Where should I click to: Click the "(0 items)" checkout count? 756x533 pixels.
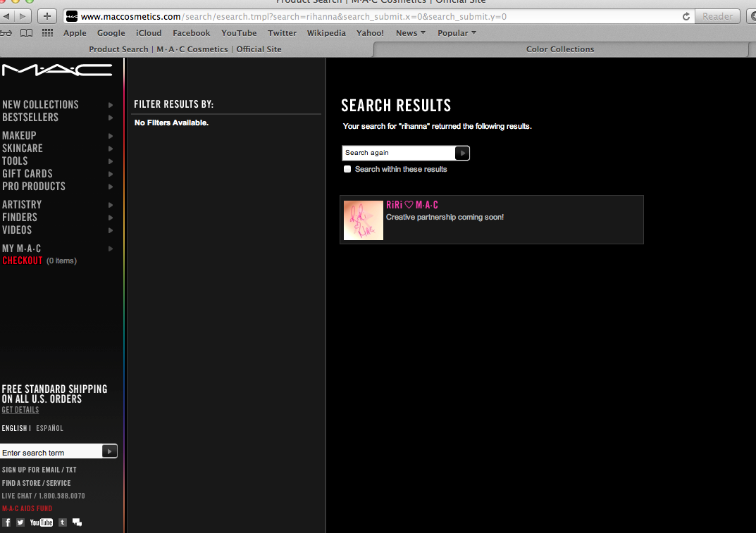(x=62, y=261)
